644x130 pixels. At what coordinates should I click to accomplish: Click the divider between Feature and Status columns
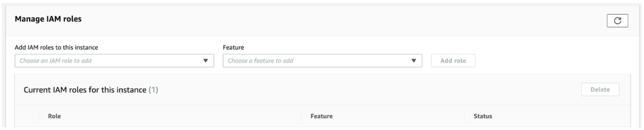[x=465, y=116]
